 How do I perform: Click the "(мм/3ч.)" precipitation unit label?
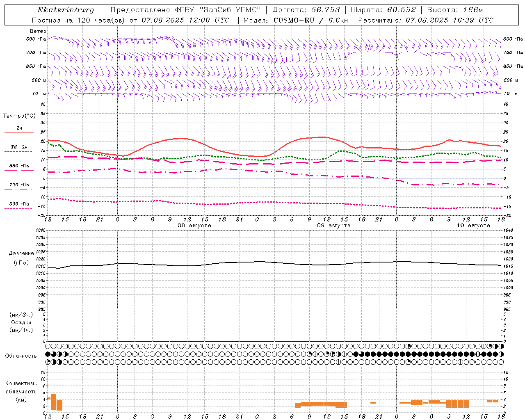tap(21, 315)
